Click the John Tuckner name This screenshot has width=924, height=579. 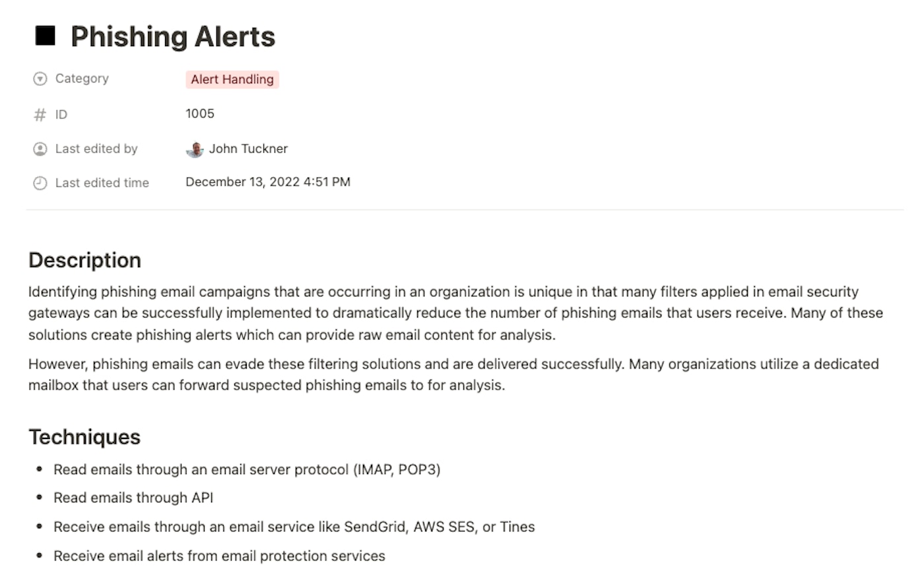point(248,149)
